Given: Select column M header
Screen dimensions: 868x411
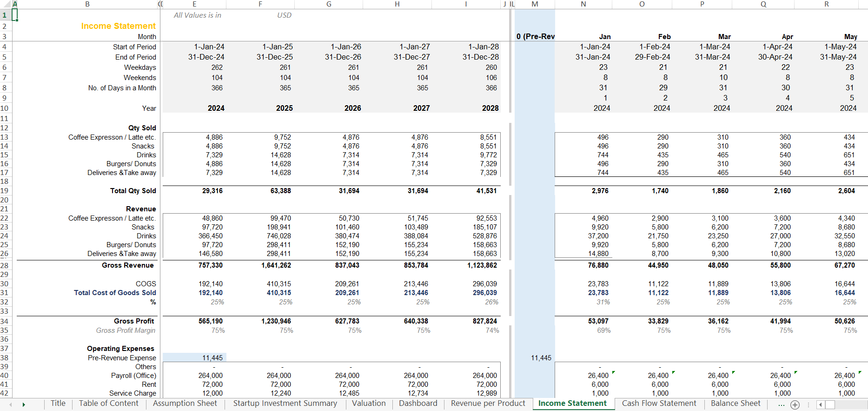Looking at the screenshot, I should [x=535, y=4].
